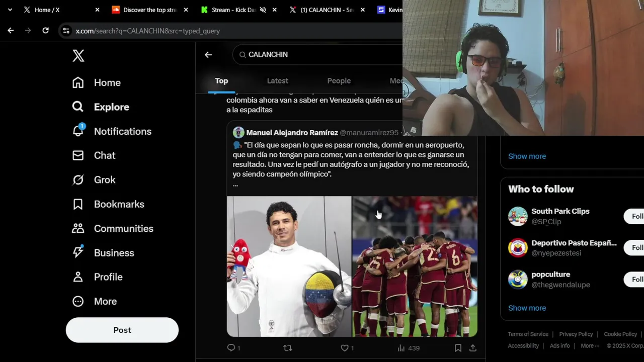Close the Home / X browser tab

point(97,10)
